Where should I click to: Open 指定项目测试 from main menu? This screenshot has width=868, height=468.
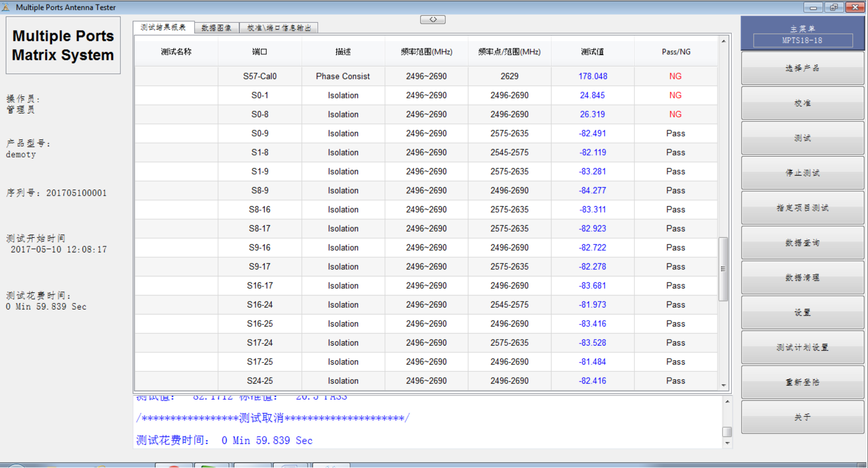802,208
